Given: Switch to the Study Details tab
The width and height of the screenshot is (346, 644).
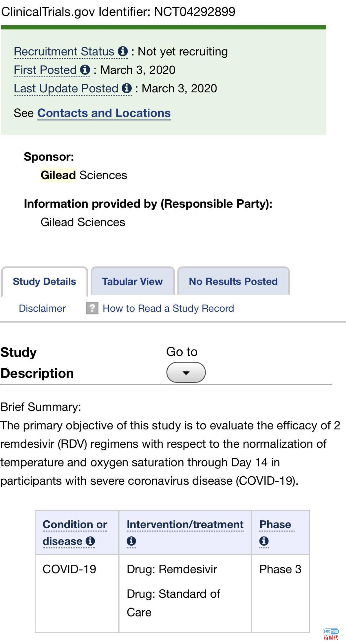Looking at the screenshot, I should 45,281.
